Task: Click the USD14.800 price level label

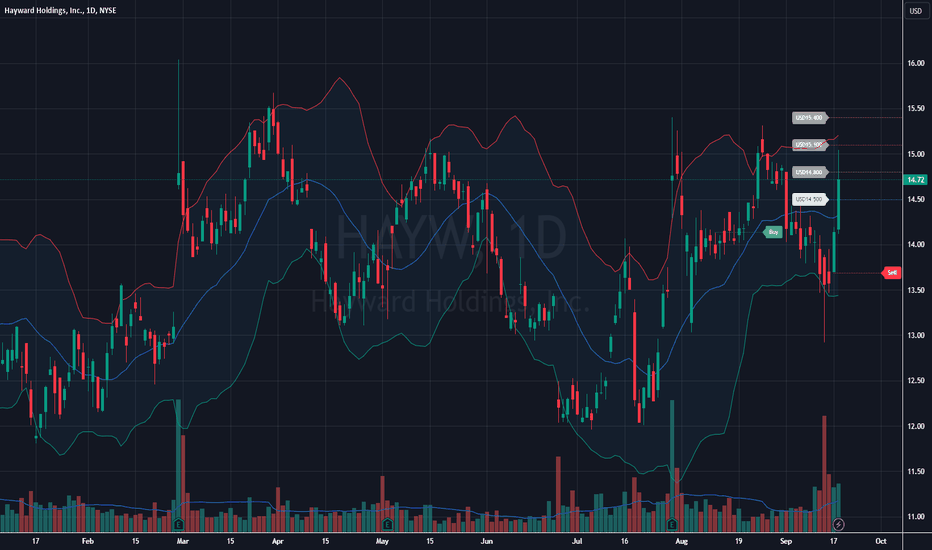Action: tap(810, 172)
